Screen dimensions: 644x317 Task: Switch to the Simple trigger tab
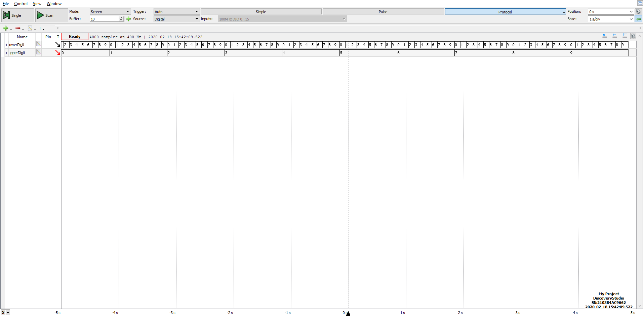point(261,12)
